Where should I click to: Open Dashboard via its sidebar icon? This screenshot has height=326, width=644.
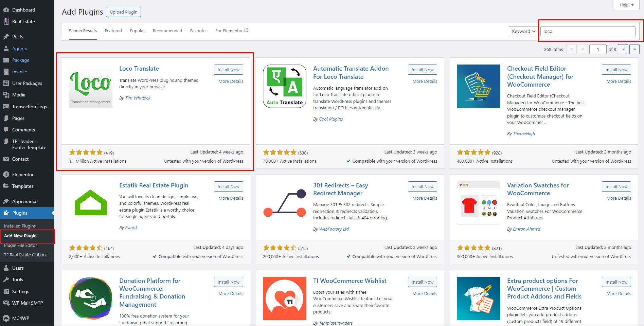pos(6,10)
